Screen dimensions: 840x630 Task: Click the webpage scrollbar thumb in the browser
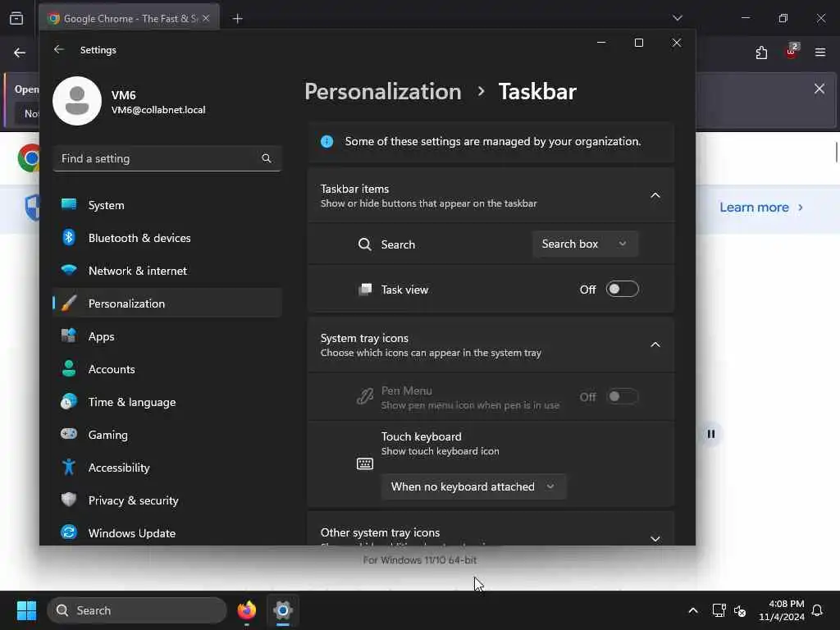pos(836,152)
